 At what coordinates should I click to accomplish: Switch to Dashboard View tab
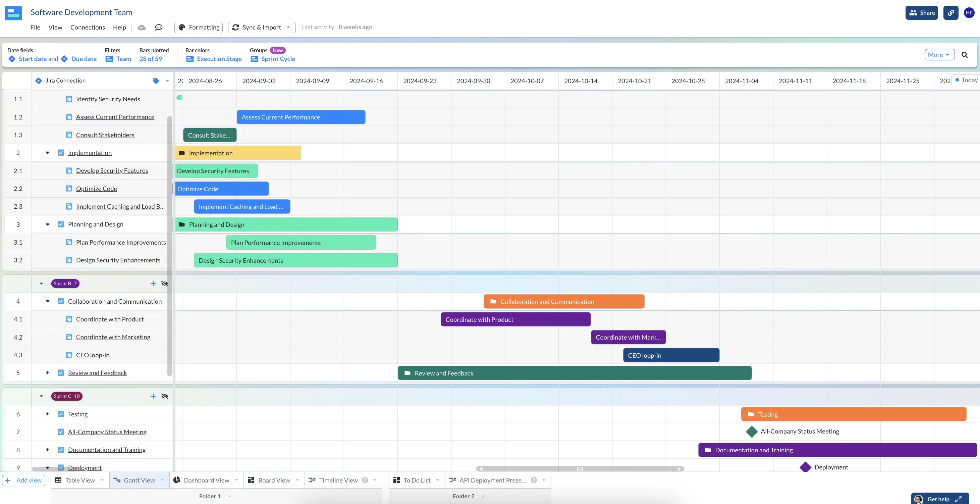pos(207,480)
